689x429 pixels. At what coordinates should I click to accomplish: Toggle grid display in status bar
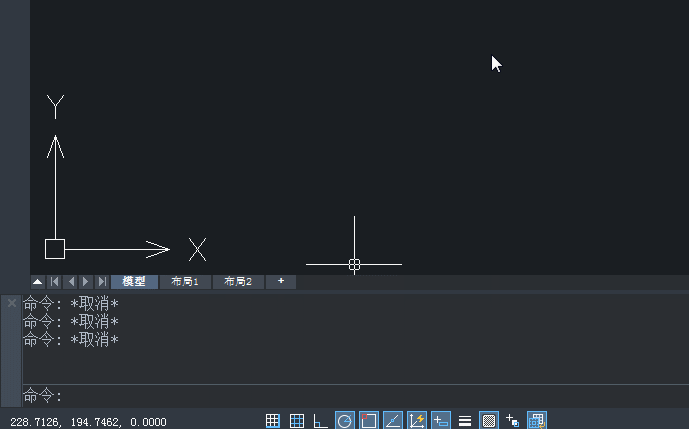[297, 421]
